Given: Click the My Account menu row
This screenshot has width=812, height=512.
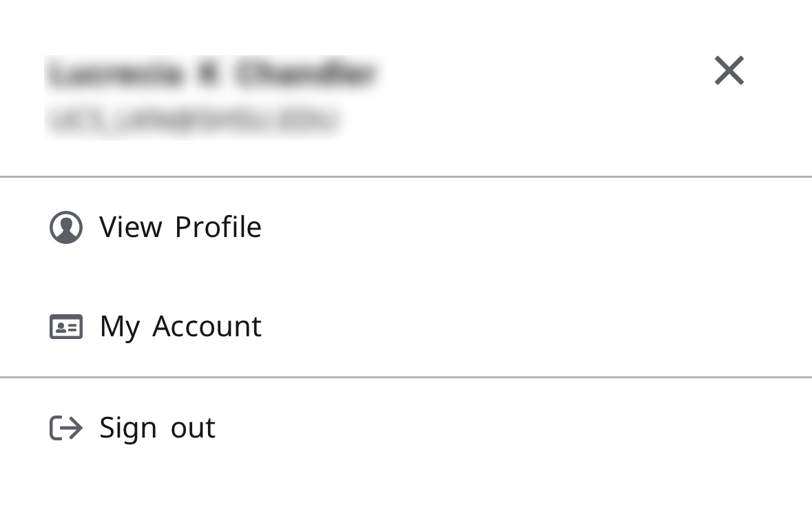Looking at the screenshot, I should coord(275,327).
